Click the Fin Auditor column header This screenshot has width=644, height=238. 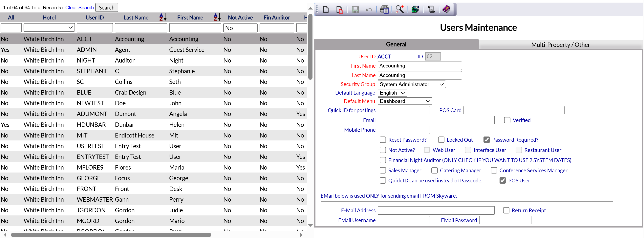point(277,17)
